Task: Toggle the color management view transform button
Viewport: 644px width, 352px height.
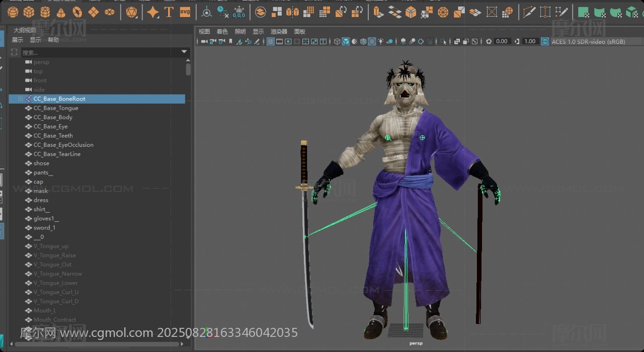Action: click(x=545, y=41)
